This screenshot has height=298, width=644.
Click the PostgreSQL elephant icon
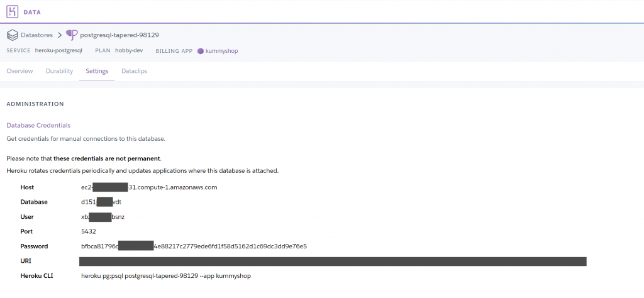[72, 35]
